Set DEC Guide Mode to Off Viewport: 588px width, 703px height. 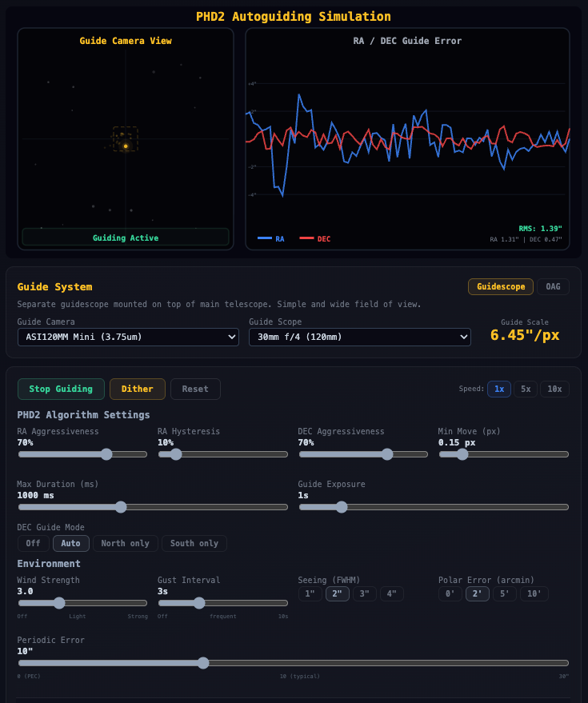click(33, 543)
